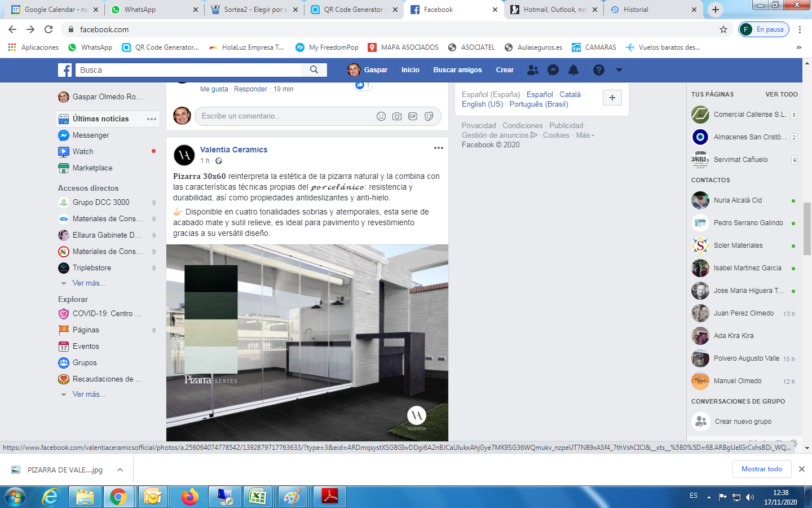Select Inicio in Facebook navigation bar
This screenshot has height=508, width=812.
pos(410,70)
